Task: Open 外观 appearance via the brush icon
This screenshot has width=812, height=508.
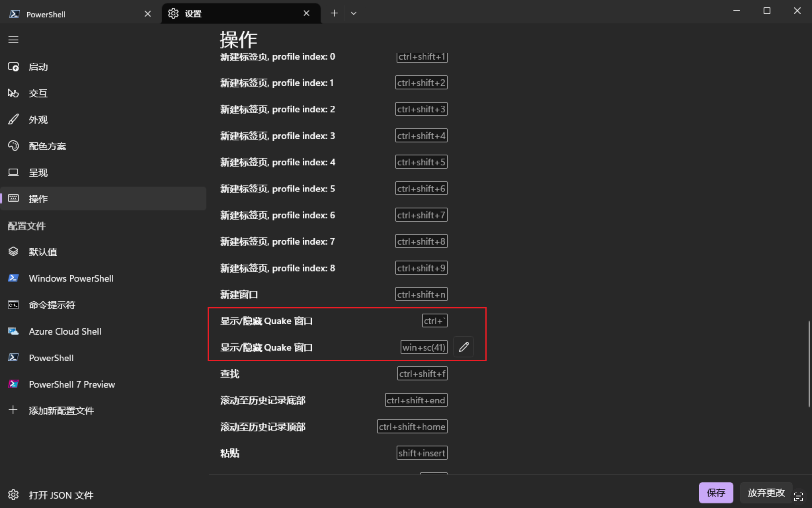Action: pyautogui.click(x=13, y=119)
